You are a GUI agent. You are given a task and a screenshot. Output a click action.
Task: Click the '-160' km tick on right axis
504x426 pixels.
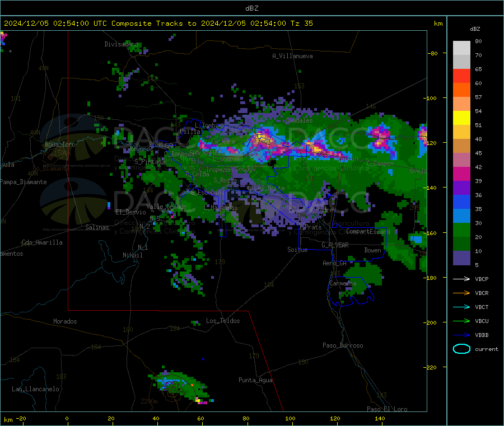pyautogui.click(x=430, y=233)
